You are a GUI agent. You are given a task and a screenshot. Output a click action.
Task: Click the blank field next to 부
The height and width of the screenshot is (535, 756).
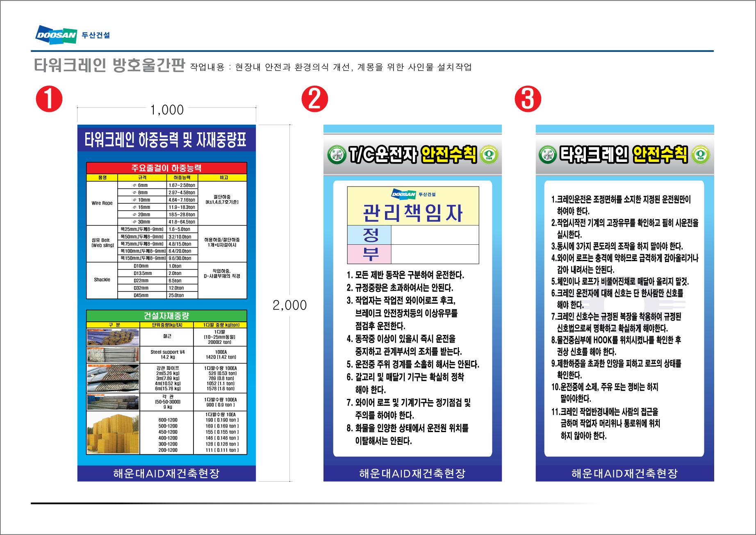(x=435, y=254)
